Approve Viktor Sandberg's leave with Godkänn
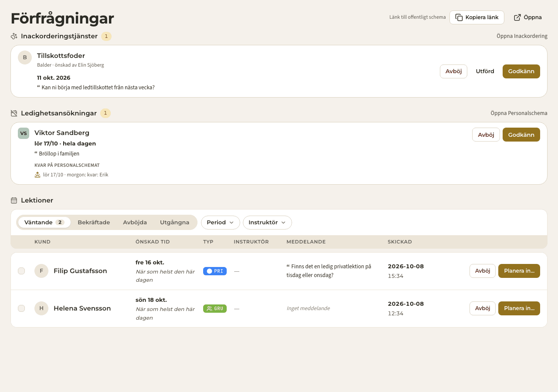Image resolution: width=558 pixels, height=392 pixels. tap(521, 135)
